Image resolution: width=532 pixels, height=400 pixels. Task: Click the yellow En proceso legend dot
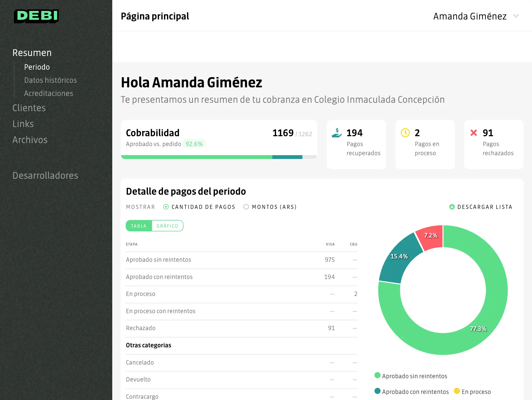457,391
